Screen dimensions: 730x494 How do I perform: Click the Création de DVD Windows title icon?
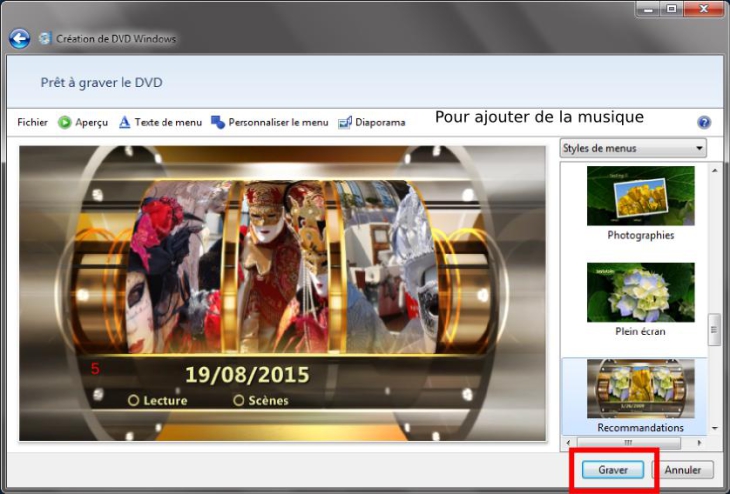coord(45,38)
